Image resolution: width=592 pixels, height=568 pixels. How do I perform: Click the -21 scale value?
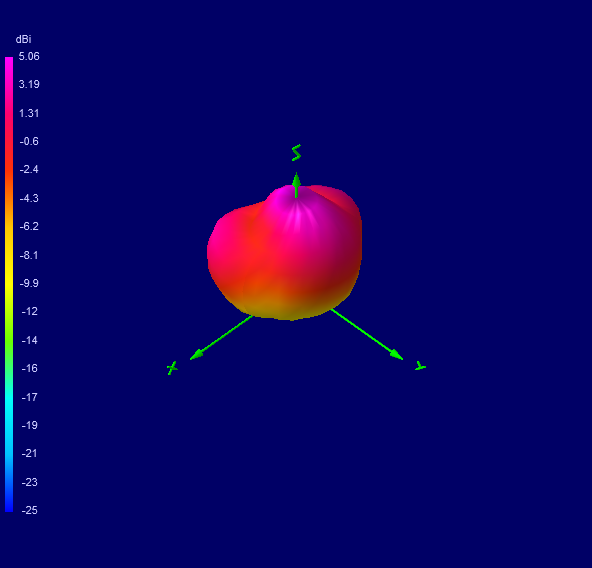[29, 453]
